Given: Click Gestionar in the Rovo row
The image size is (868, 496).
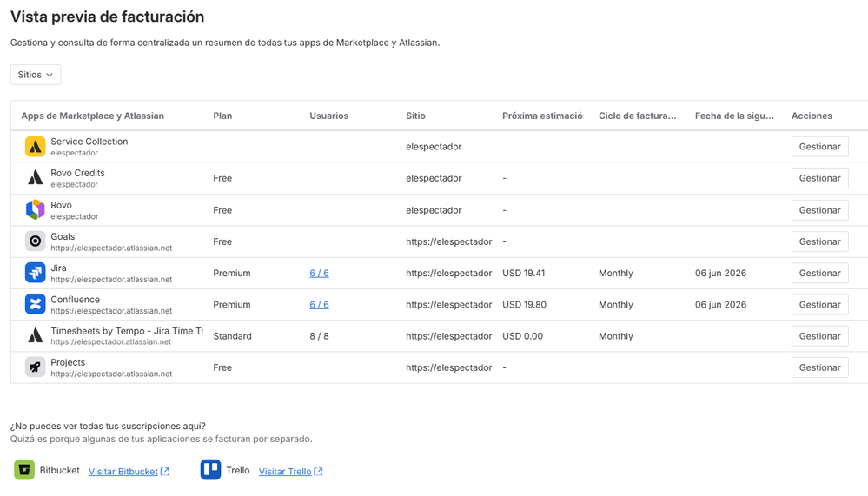Looking at the screenshot, I should (x=820, y=210).
